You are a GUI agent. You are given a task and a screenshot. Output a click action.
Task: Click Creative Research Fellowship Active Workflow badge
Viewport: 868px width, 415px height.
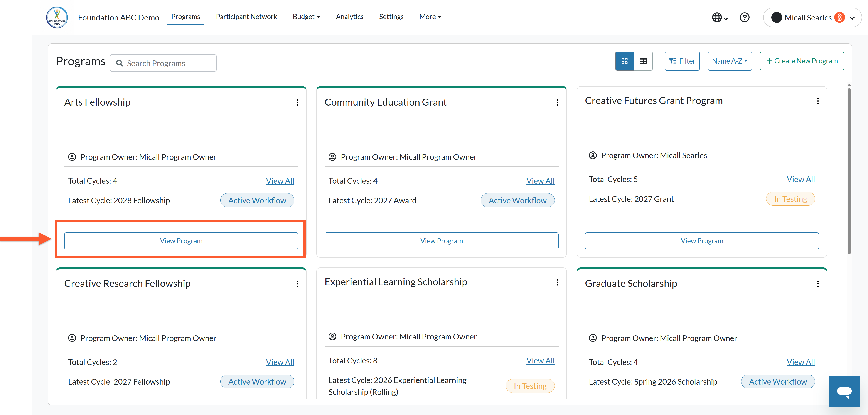point(257,382)
